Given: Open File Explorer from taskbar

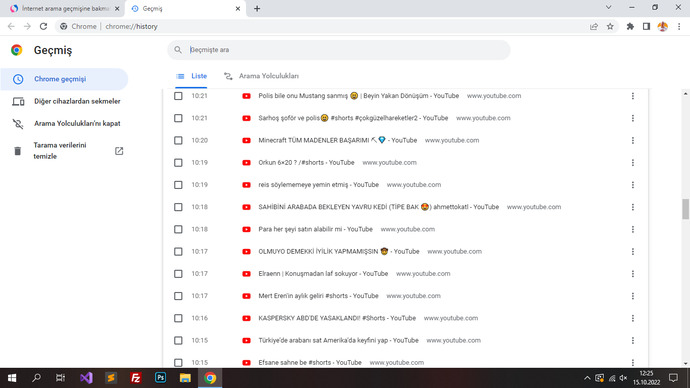Looking at the screenshot, I should (185, 378).
